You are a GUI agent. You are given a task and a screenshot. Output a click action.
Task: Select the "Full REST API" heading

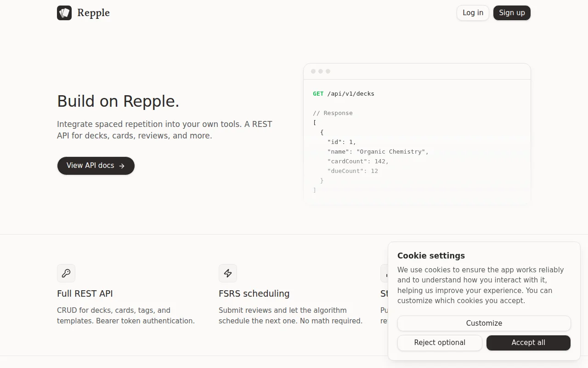(x=85, y=293)
